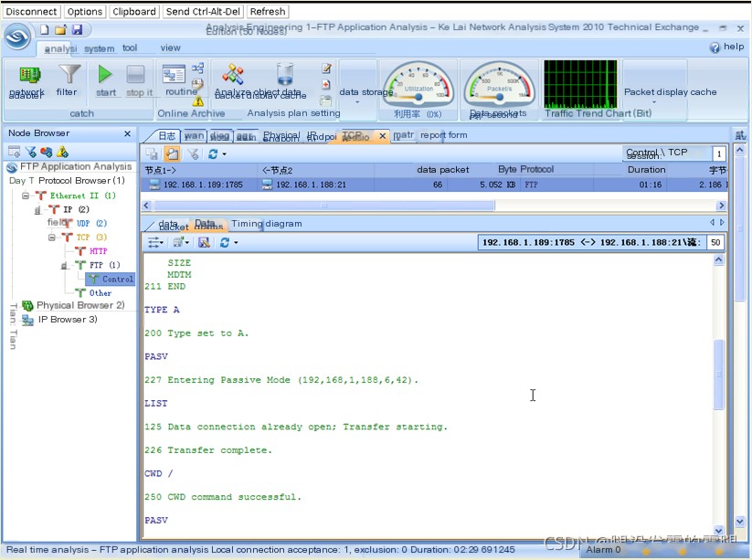Switch to the report form tab
752x560 pixels.
tap(444, 135)
